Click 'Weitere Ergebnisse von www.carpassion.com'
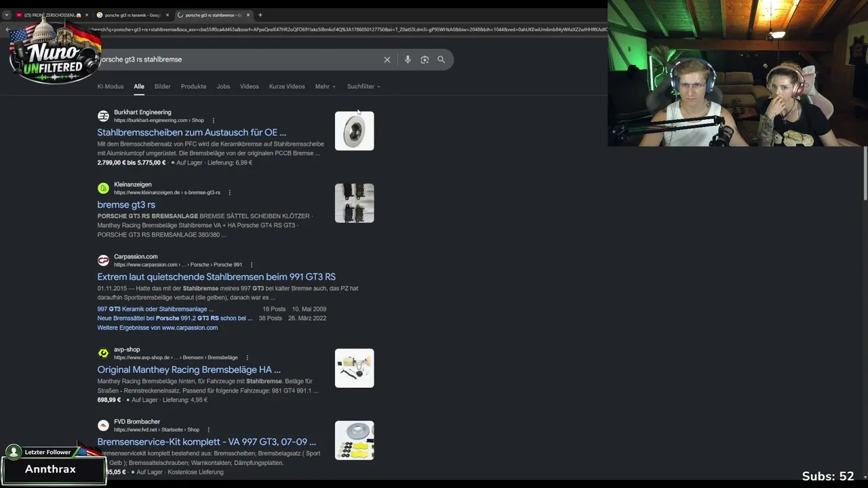This screenshot has height=488, width=868. [x=157, y=327]
